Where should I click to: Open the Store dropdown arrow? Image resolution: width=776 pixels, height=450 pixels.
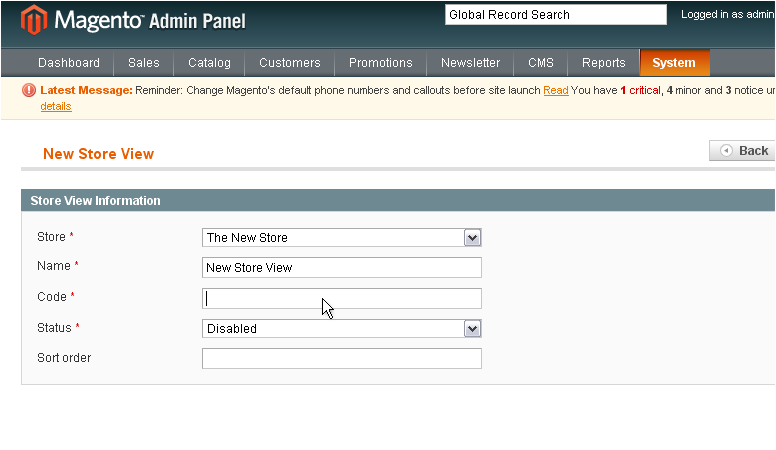tap(472, 238)
